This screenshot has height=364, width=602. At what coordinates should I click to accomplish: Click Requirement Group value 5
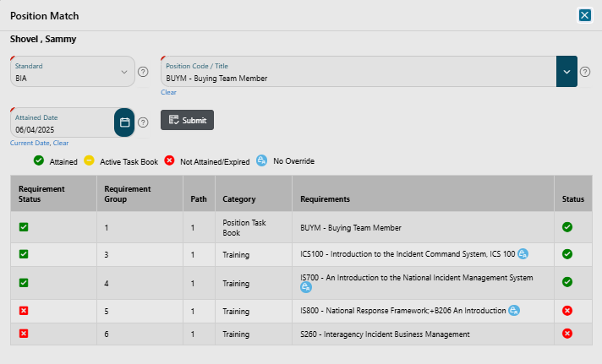pos(107,311)
